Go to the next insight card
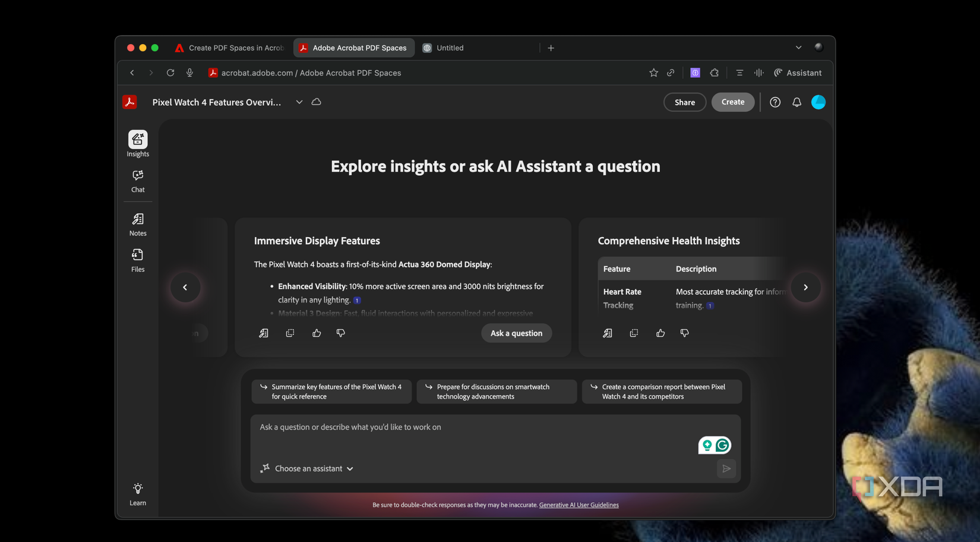The image size is (980, 542). (806, 288)
